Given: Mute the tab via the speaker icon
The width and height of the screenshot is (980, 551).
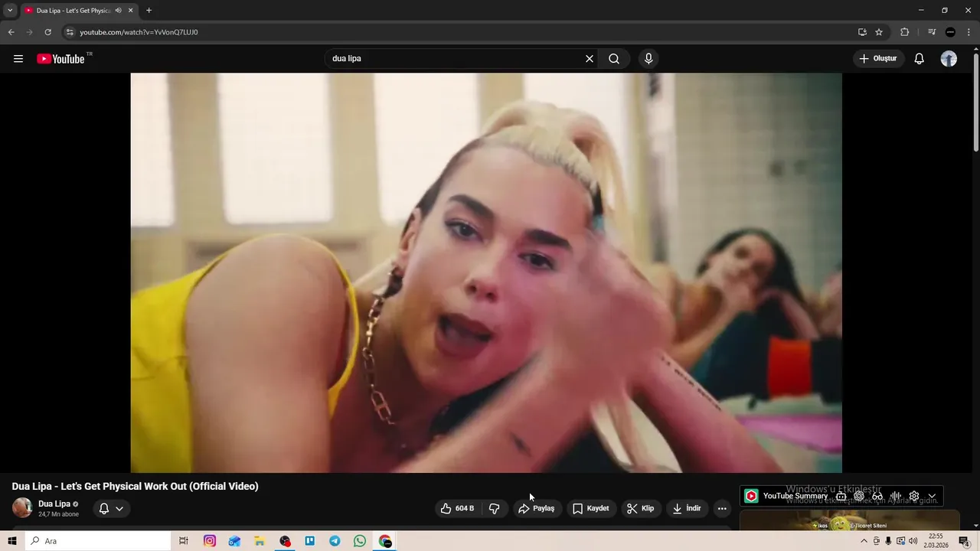Looking at the screenshot, I should 118,11.
